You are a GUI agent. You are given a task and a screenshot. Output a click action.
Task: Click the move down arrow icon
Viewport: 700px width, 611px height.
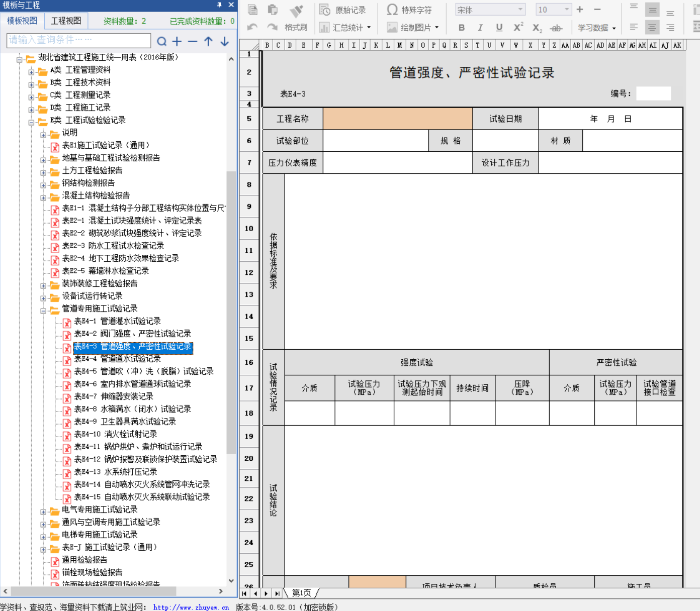click(224, 41)
